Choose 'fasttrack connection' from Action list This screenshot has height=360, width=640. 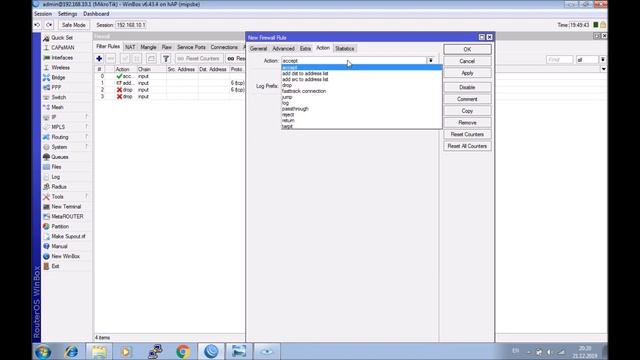tap(304, 91)
